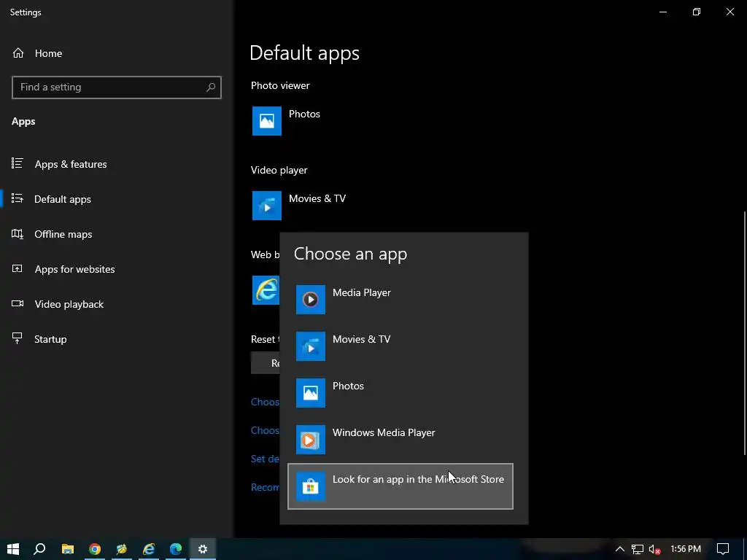Click the Home house icon
Viewport: 747px width, 560px height.
[x=18, y=52]
